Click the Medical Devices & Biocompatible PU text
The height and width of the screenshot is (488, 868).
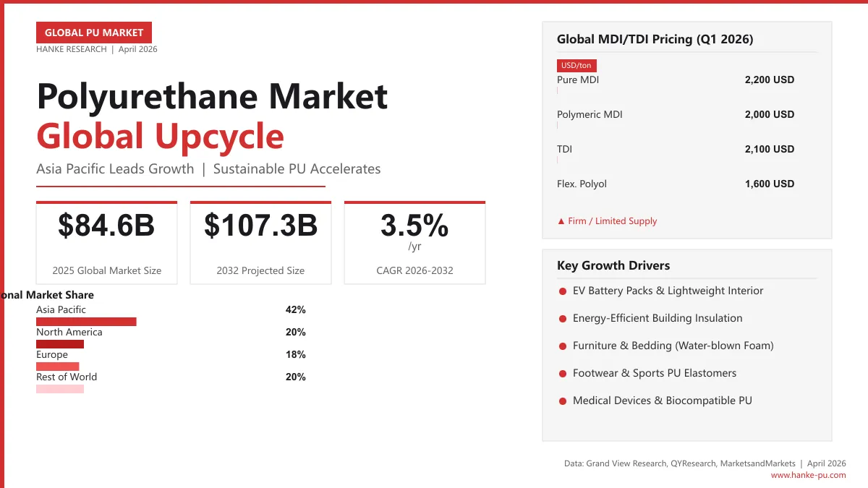pyautogui.click(x=663, y=401)
